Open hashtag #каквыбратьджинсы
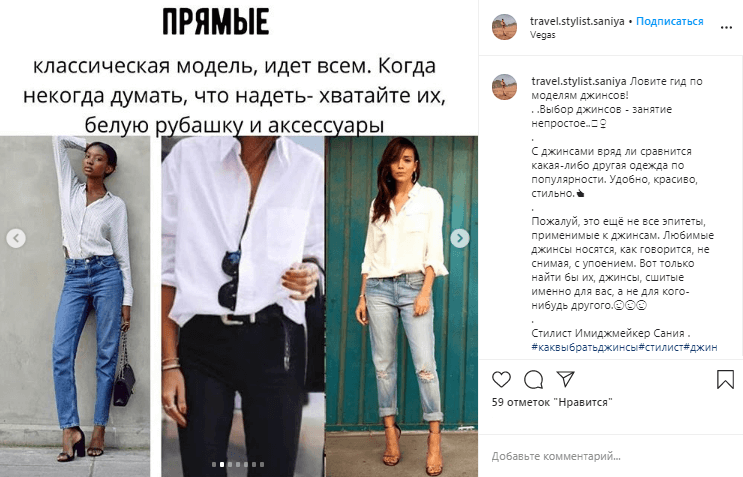Image resolution: width=743 pixels, height=477 pixels. tap(585, 347)
